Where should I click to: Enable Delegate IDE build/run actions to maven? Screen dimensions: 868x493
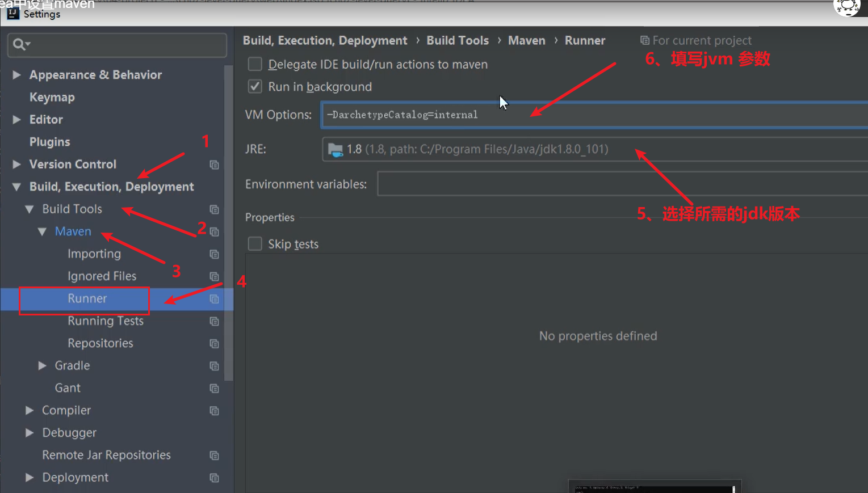pyautogui.click(x=255, y=64)
